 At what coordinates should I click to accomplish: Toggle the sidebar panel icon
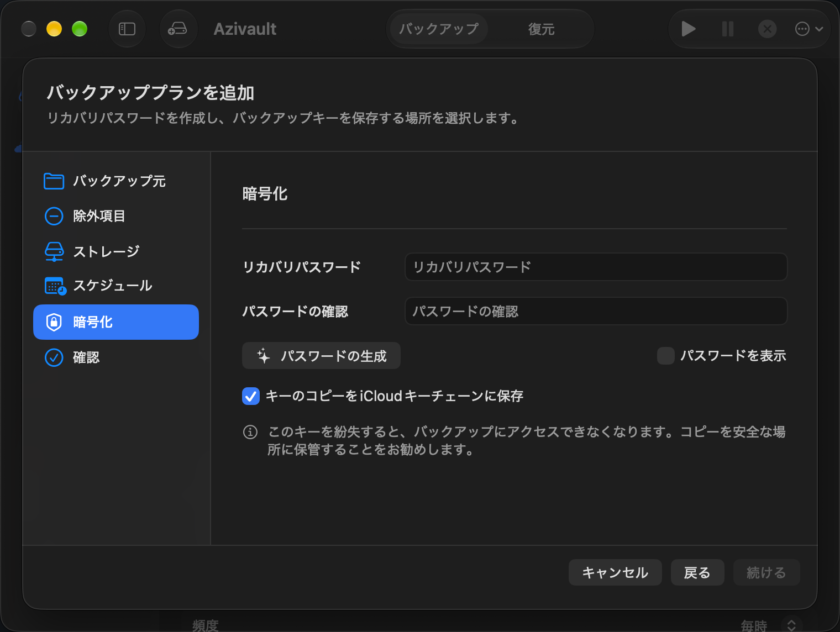127,29
